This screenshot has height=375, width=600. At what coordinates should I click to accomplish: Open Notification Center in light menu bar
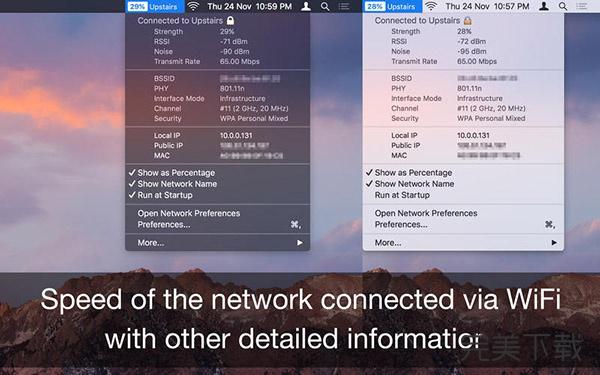(x=582, y=6)
